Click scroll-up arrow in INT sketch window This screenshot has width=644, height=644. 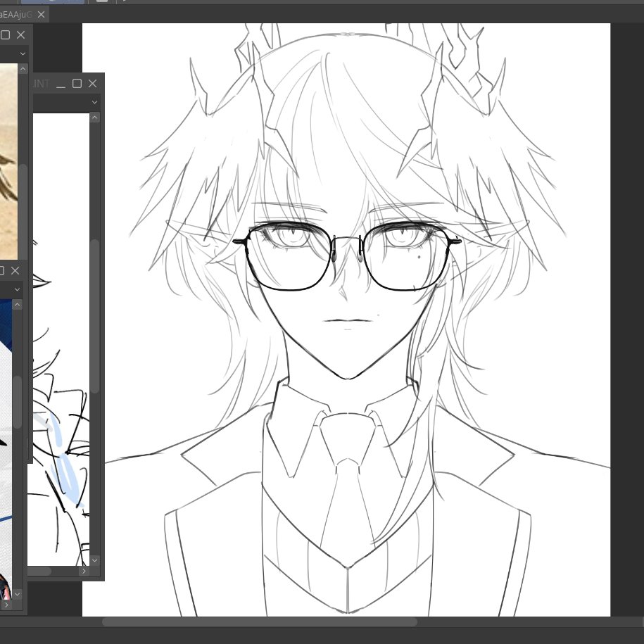(95, 118)
